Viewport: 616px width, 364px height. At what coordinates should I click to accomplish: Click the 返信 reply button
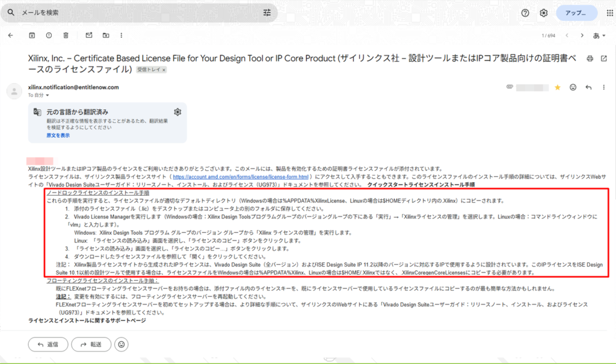click(x=48, y=344)
